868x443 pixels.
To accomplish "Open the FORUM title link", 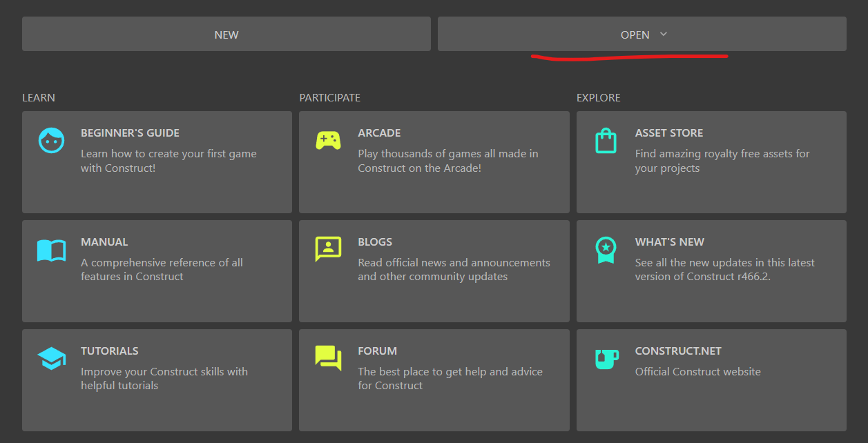I will [377, 351].
